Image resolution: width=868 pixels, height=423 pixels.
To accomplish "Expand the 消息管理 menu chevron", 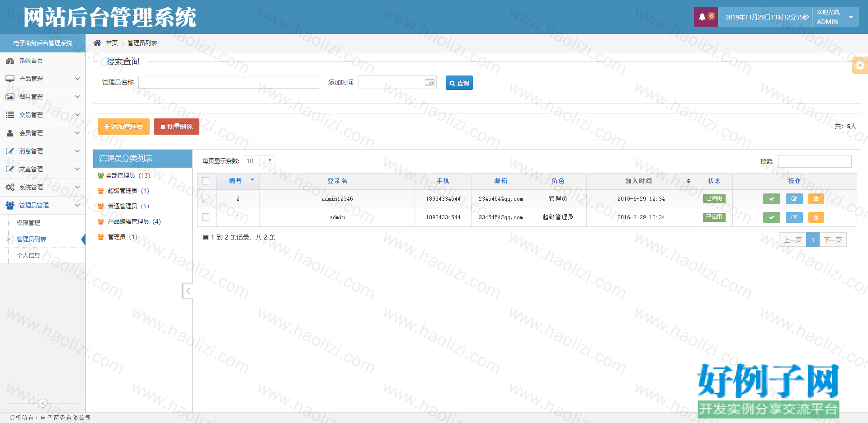I will (x=77, y=151).
